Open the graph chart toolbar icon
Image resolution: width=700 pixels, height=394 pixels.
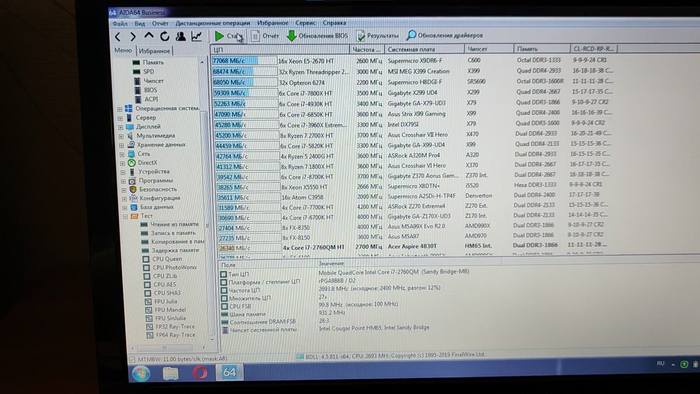(x=196, y=36)
